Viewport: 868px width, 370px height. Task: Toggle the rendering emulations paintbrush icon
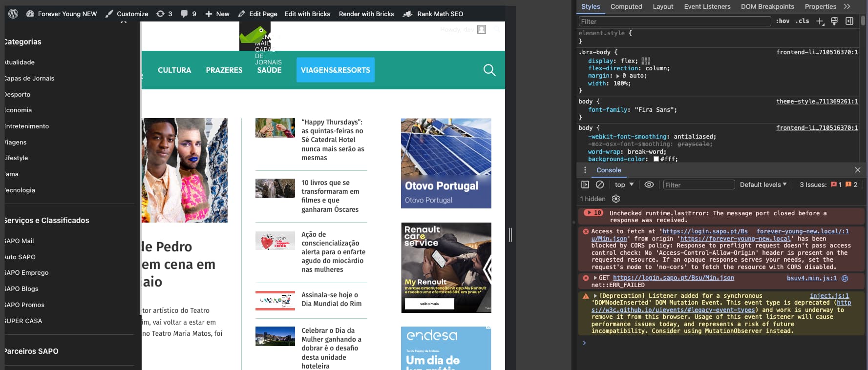834,21
